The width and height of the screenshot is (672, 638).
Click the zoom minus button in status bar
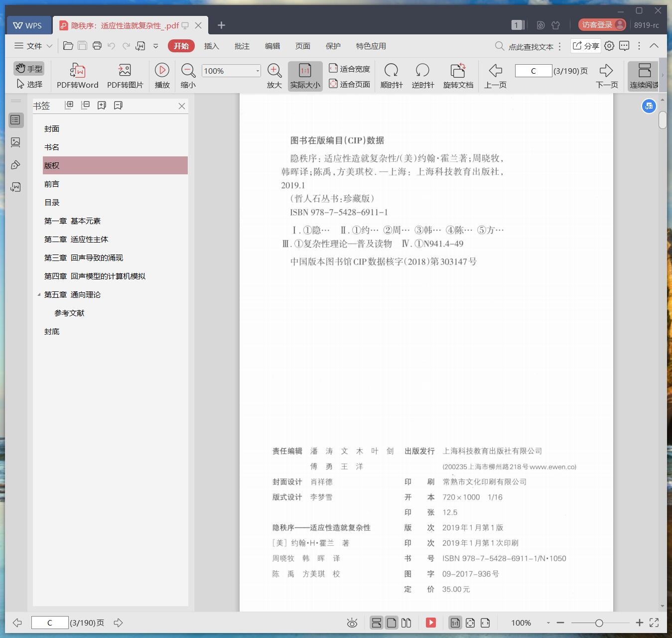pos(560,623)
